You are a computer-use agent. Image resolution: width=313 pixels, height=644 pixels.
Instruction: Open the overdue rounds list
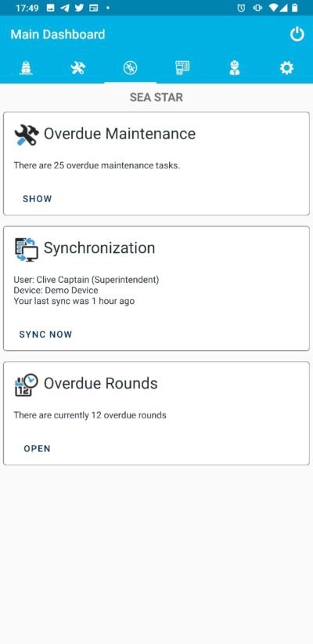point(37,448)
